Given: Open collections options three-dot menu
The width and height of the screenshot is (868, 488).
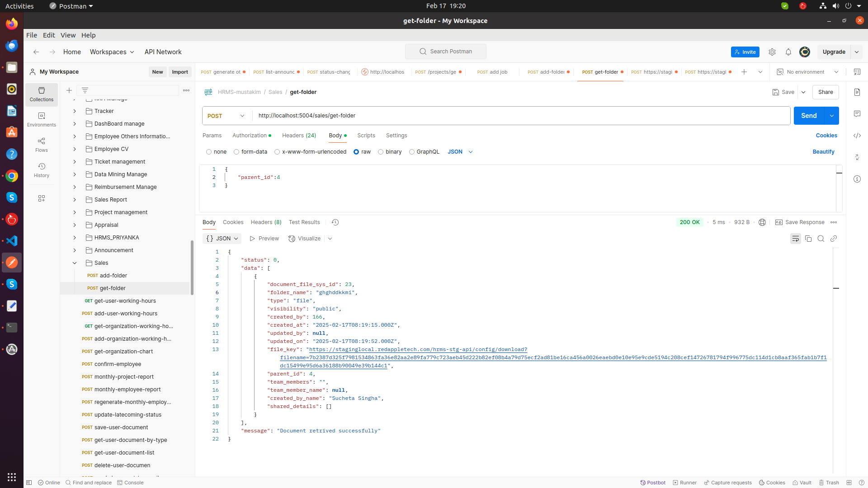Looking at the screenshot, I should (186, 90).
